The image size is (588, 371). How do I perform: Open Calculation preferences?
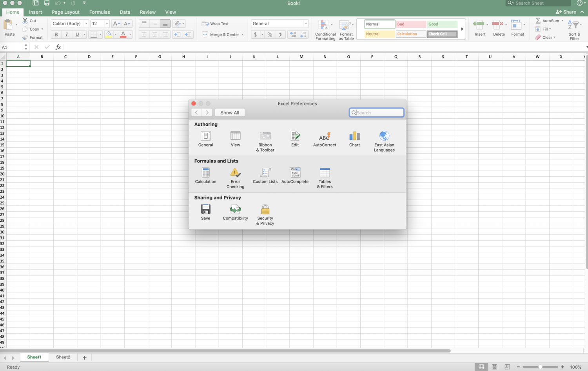point(205,176)
